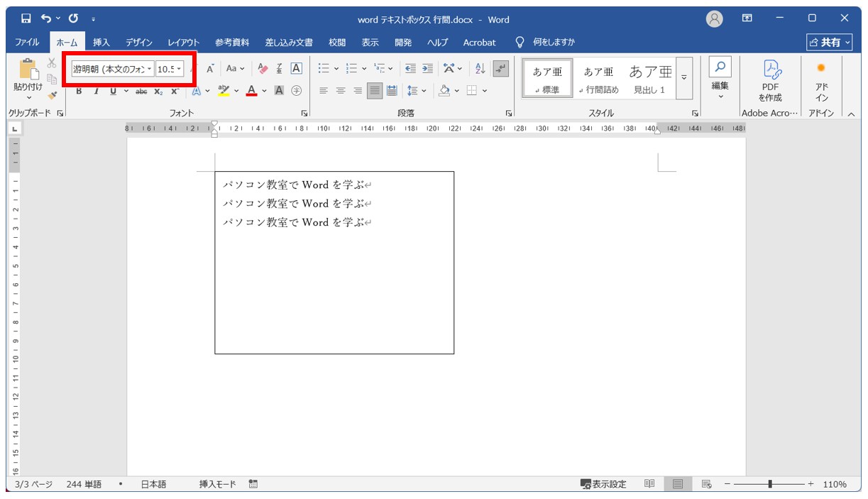Click the 共有 share button
The image size is (868, 499).
(829, 43)
